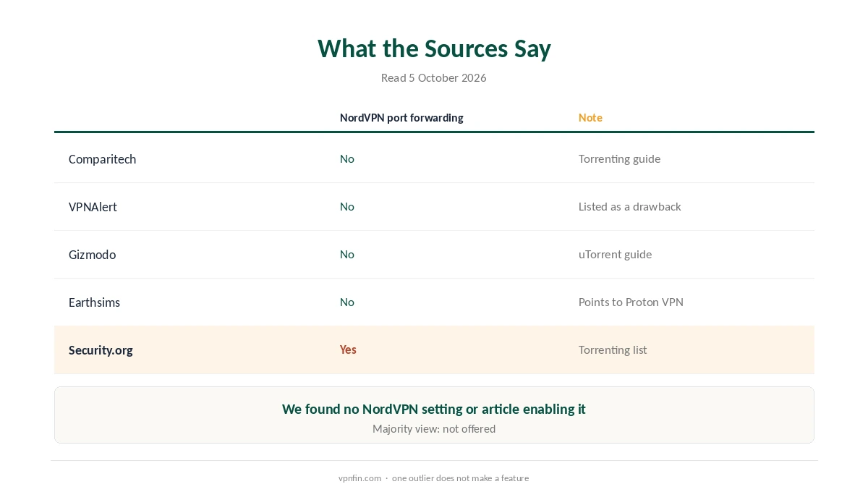Click the 'Points to Proton VPN' note

pos(631,302)
